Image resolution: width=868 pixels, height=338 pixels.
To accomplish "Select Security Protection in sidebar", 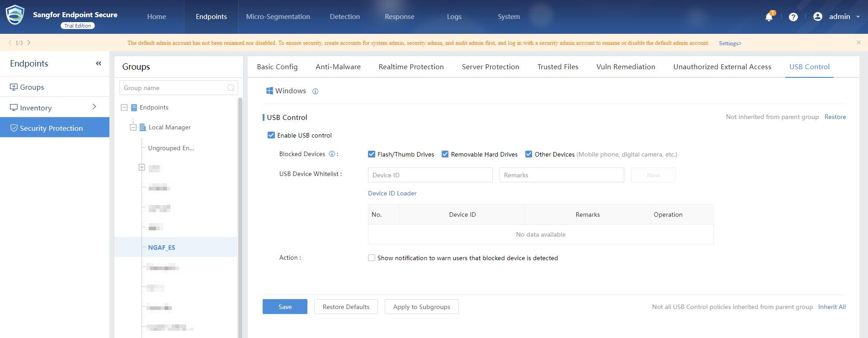I will click(x=54, y=128).
